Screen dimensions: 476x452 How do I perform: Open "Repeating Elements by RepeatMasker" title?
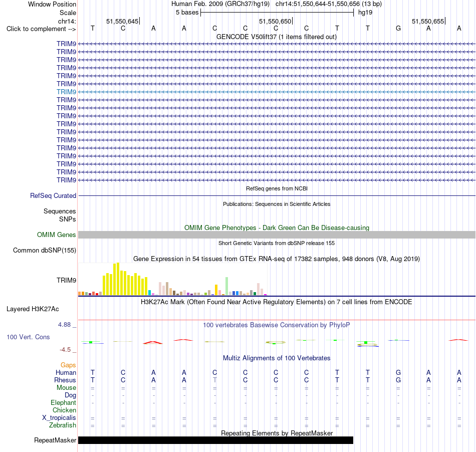pos(277,433)
